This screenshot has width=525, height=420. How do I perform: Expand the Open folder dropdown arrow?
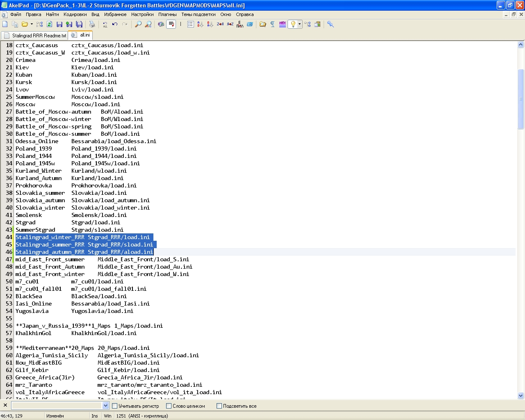[x=32, y=24]
